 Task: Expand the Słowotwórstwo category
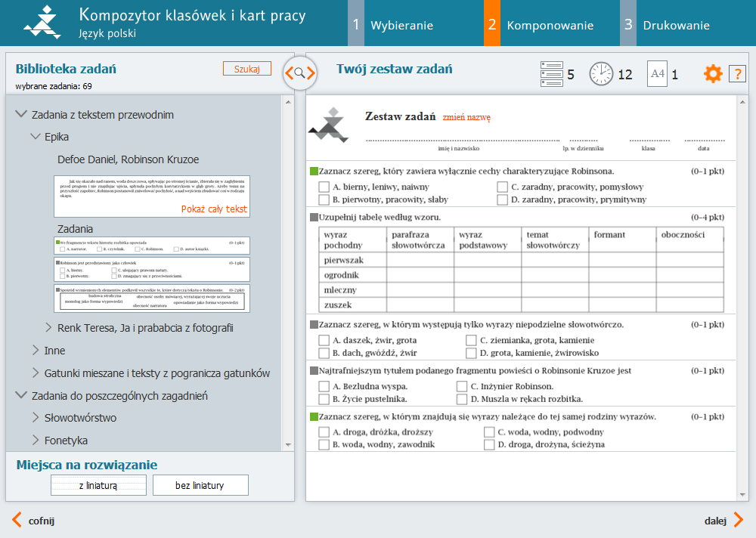[x=36, y=418]
